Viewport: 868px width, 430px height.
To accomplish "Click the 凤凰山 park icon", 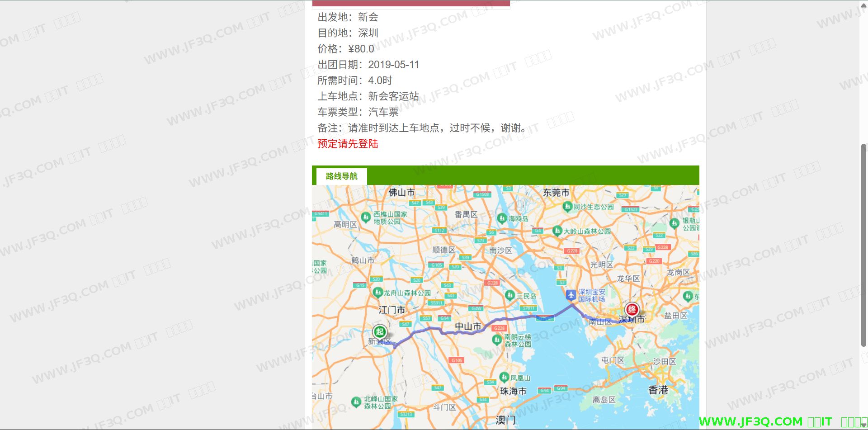I will [x=504, y=377].
